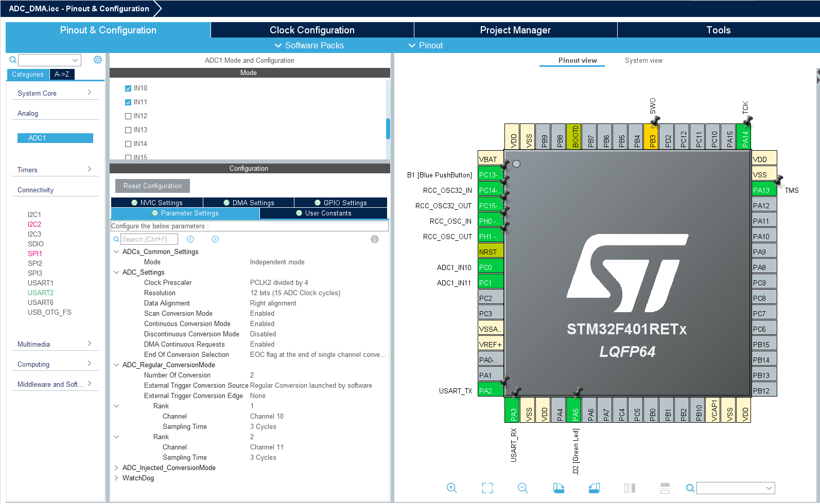This screenshot has width=820, height=504.
Task: Open the DMA Settings tab
Action: (249, 203)
